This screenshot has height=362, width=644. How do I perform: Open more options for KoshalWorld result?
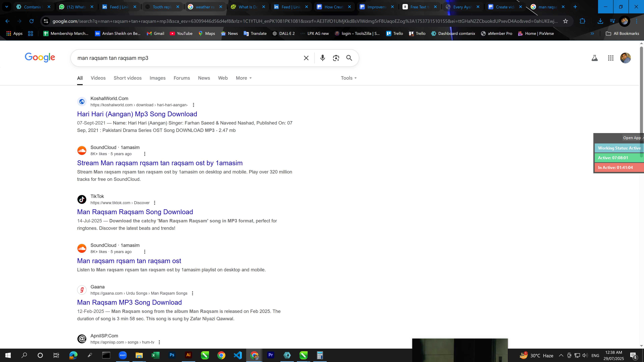(x=193, y=105)
